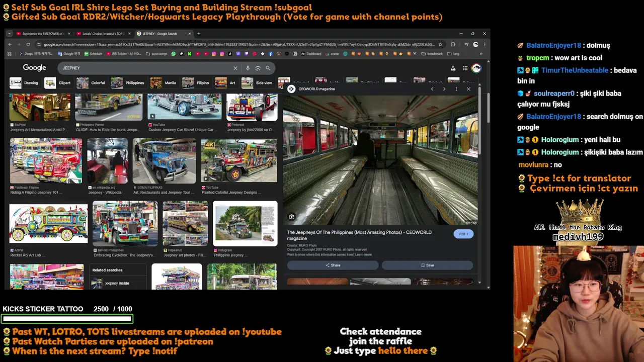Switch to Locals' Choice Istanbul's TOP tab
Image resolution: width=644 pixels, height=362 pixels.
click(103, 34)
